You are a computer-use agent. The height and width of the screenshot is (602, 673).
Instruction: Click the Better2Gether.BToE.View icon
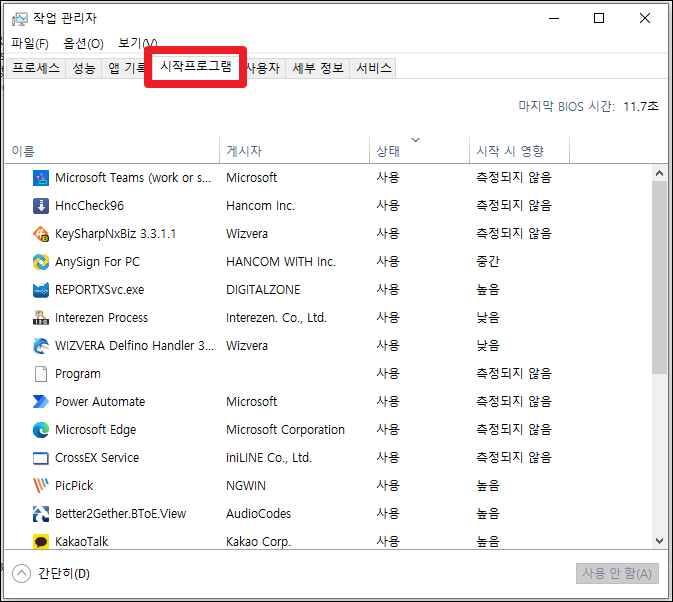pyautogui.click(x=41, y=514)
